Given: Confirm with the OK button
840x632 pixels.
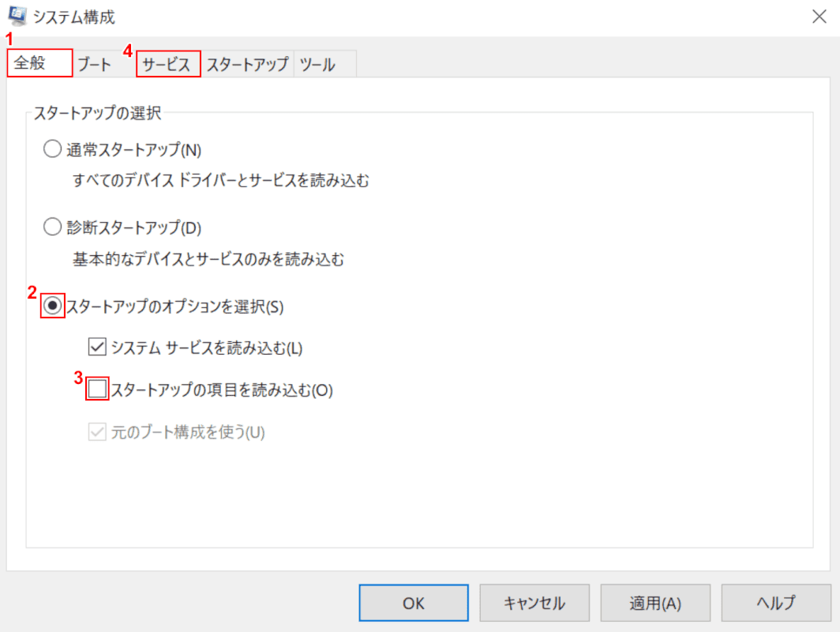Looking at the screenshot, I should [414, 603].
